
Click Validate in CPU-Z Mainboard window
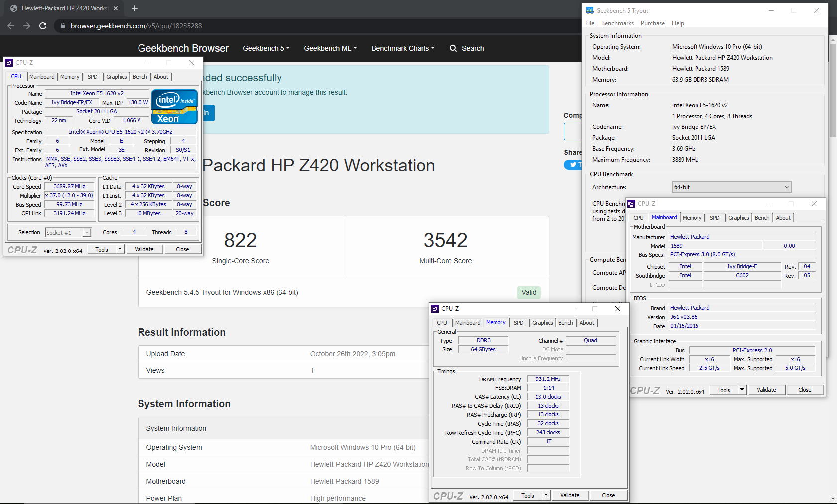(x=766, y=390)
